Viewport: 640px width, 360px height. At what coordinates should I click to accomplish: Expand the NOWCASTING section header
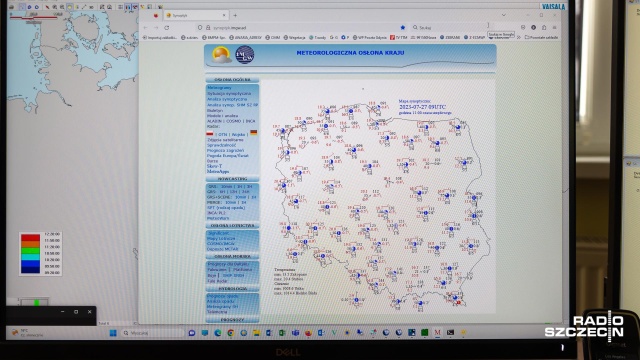(232, 179)
